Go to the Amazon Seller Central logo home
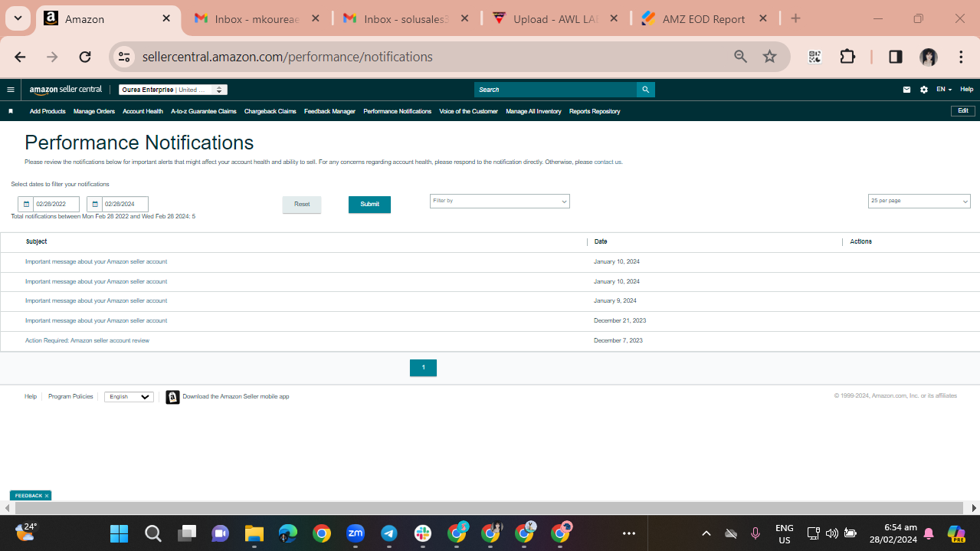This screenshot has width=980, height=551. point(66,90)
